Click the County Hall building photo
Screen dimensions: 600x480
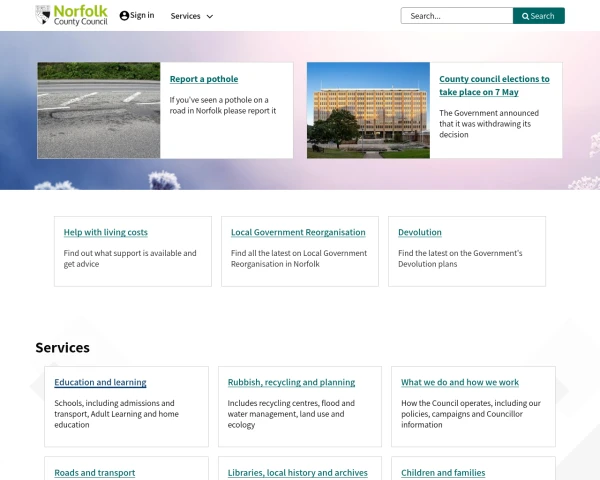click(368, 111)
